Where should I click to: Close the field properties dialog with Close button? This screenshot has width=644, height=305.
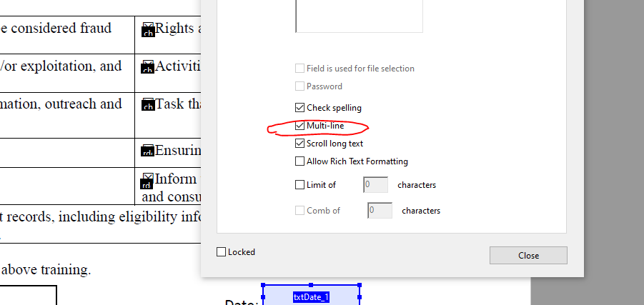[x=528, y=255]
